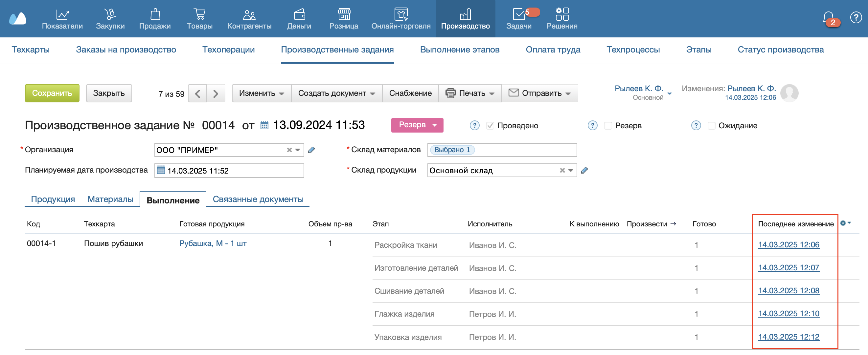868x355 pixels.
Task: Clear the Основной склад value
Action: (x=562, y=170)
